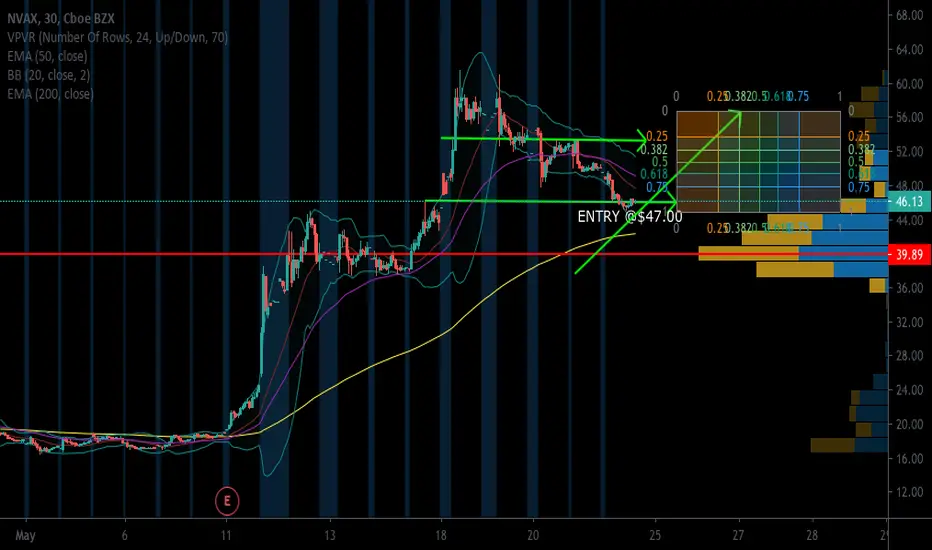Viewport: 932px width, 550px height.
Task: Click the 'May' date axis label
Action: [x=25, y=535]
